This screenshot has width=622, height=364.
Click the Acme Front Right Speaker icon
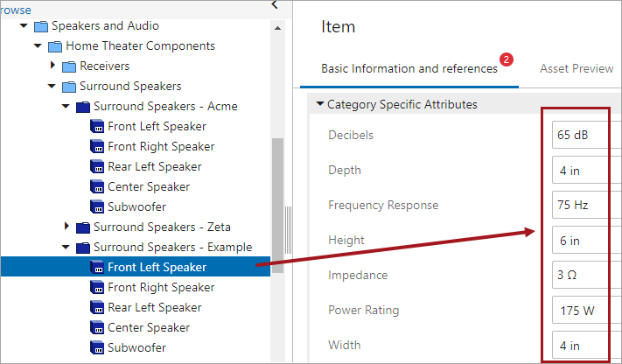(97, 147)
